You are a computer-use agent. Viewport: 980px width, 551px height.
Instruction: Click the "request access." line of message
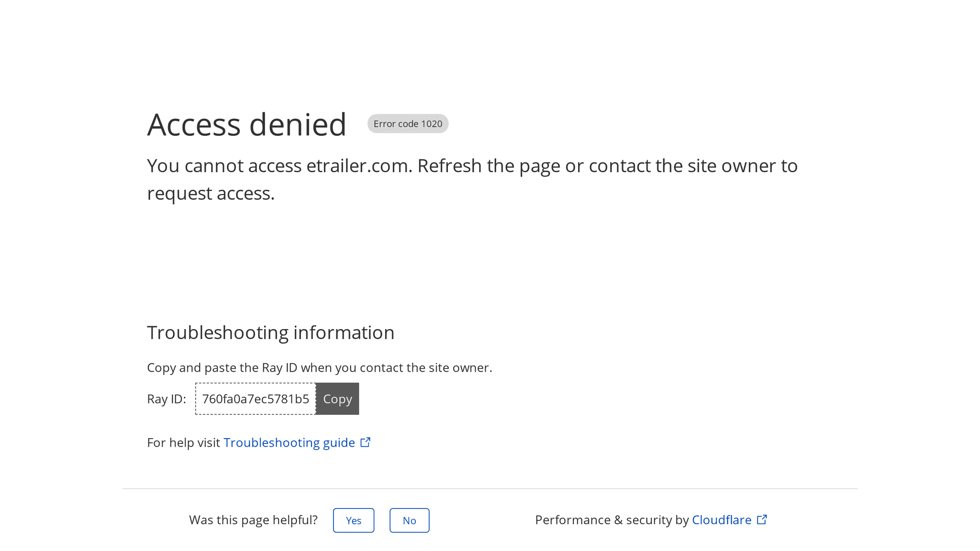[x=211, y=193]
